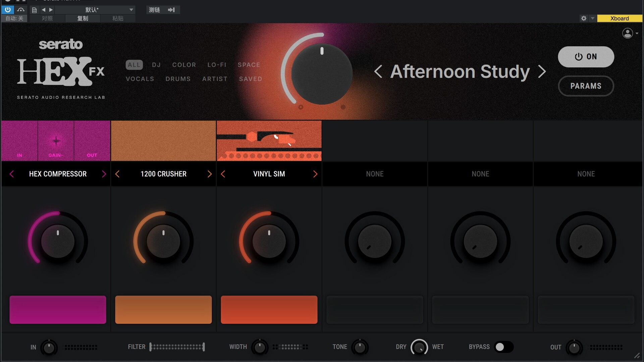Click the Afternoon Study preset name
This screenshot has width=644, height=362.
tap(460, 72)
